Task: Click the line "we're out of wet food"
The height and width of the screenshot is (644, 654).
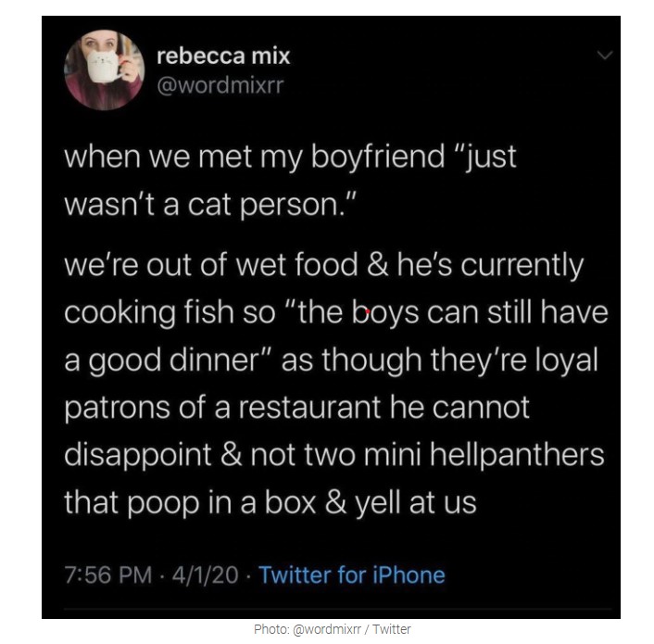Action: (x=211, y=264)
